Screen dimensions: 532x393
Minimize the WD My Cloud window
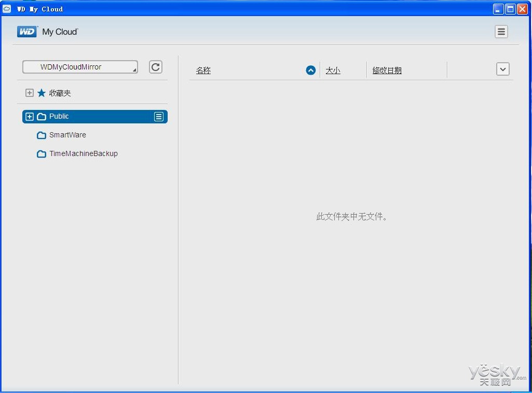(x=498, y=9)
